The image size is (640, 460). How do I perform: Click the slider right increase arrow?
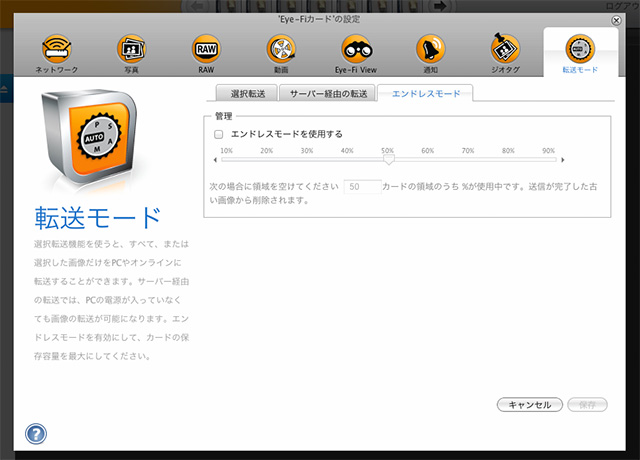(562, 160)
